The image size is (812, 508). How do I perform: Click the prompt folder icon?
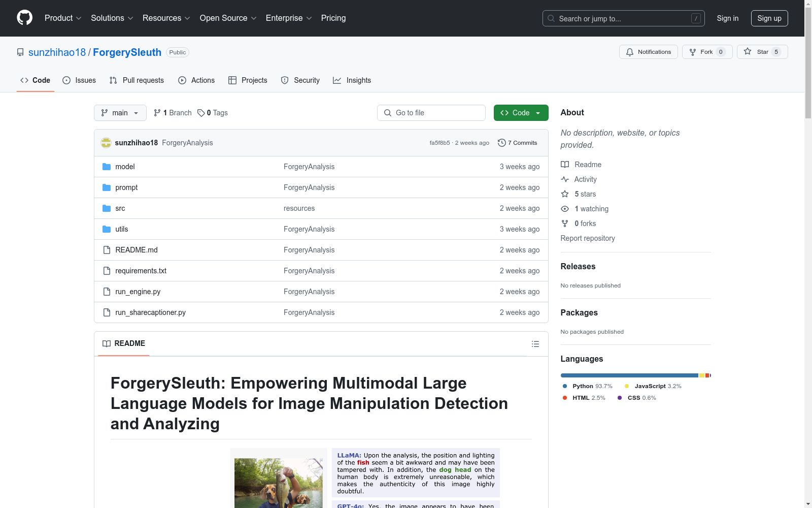[x=107, y=187]
